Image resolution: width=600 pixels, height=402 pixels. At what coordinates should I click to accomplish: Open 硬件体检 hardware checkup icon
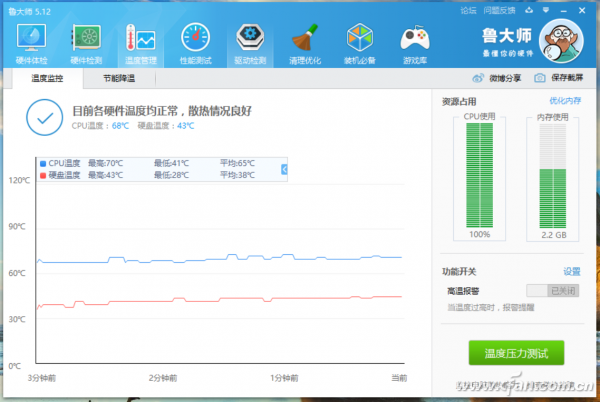(x=31, y=37)
